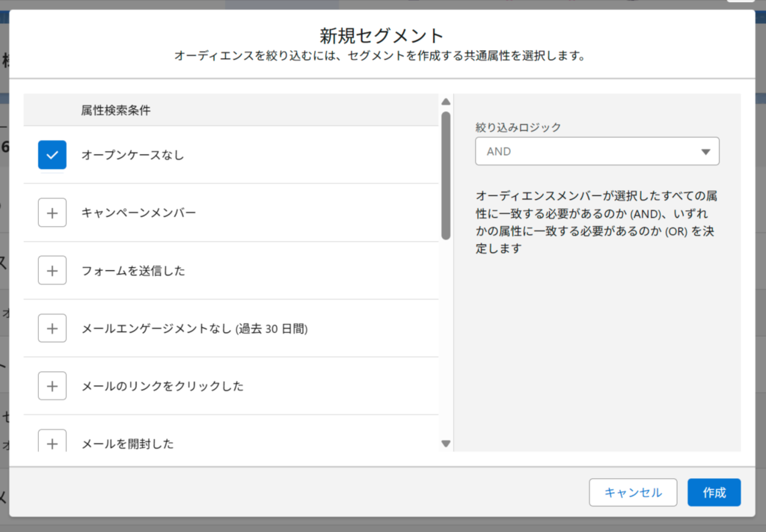766x532 pixels.
Task: Select メールエンゲージメントなし (過去 30 日間) text
Action: tap(194, 328)
